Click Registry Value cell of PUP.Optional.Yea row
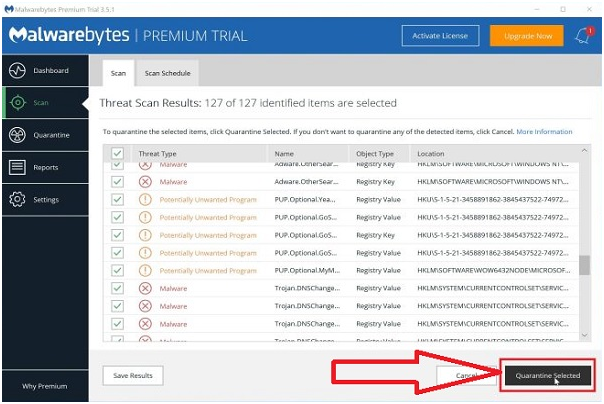604x404 pixels. pos(378,199)
